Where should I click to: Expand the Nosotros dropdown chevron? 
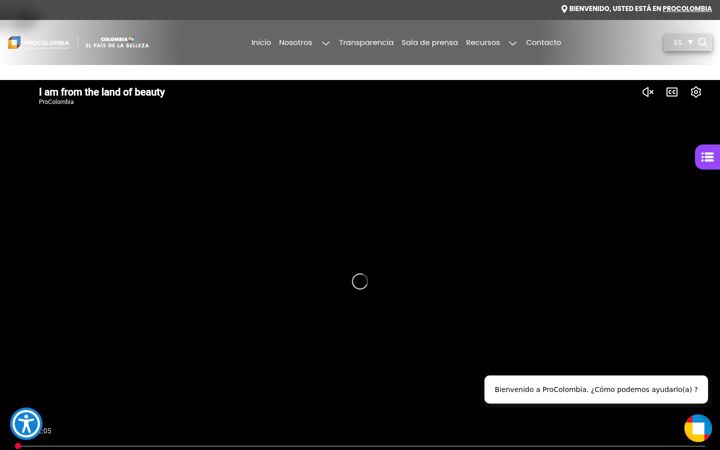point(326,43)
